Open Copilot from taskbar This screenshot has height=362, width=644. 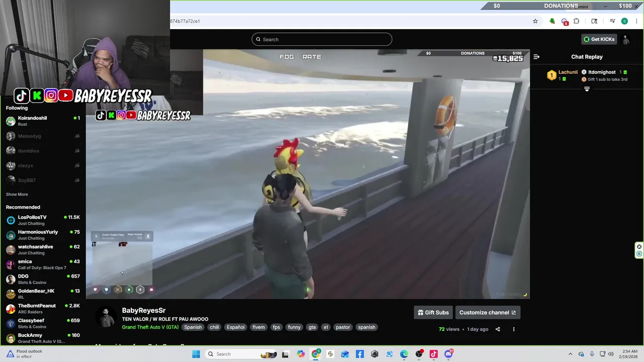click(301, 354)
